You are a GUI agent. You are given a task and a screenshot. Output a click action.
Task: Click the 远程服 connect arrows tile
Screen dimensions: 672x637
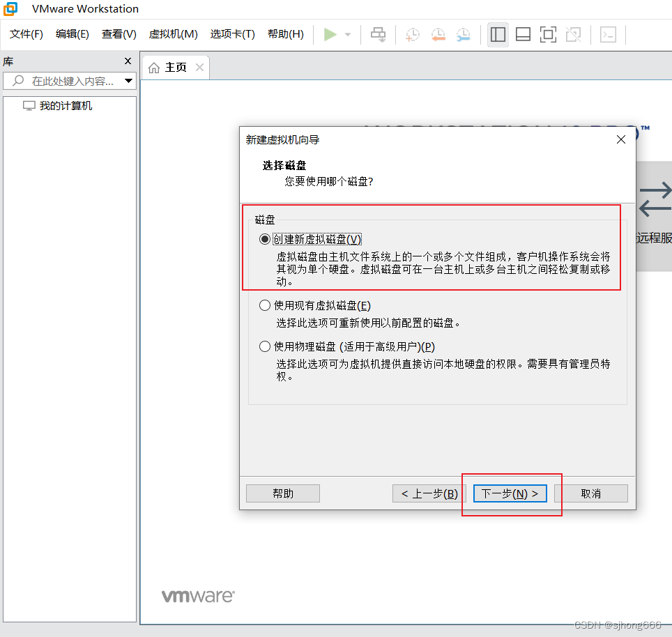pos(654,215)
